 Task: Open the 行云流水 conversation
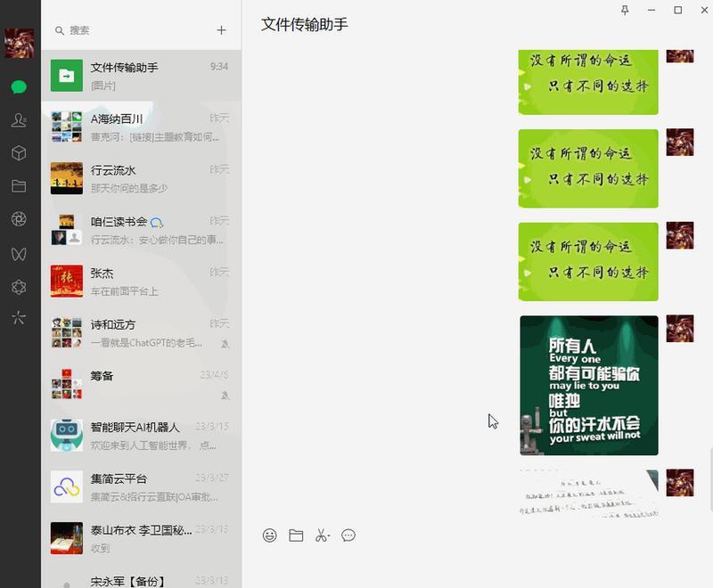(x=142, y=178)
